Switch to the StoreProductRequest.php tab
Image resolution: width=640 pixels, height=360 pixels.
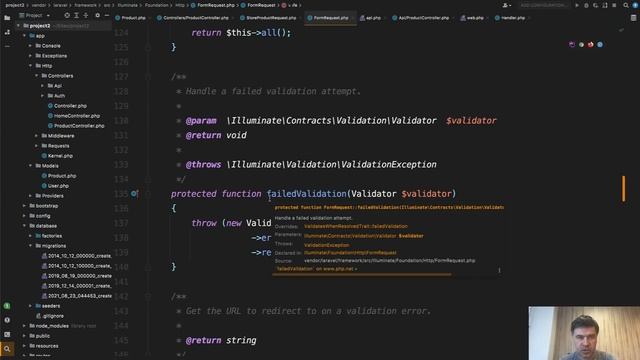pyautogui.click(x=268, y=18)
